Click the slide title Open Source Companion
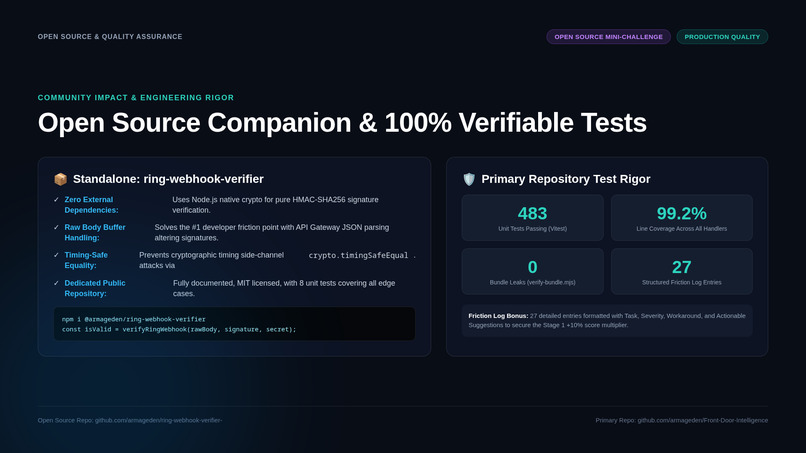Viewport: 806px width, 453px height. click(342, 123)
